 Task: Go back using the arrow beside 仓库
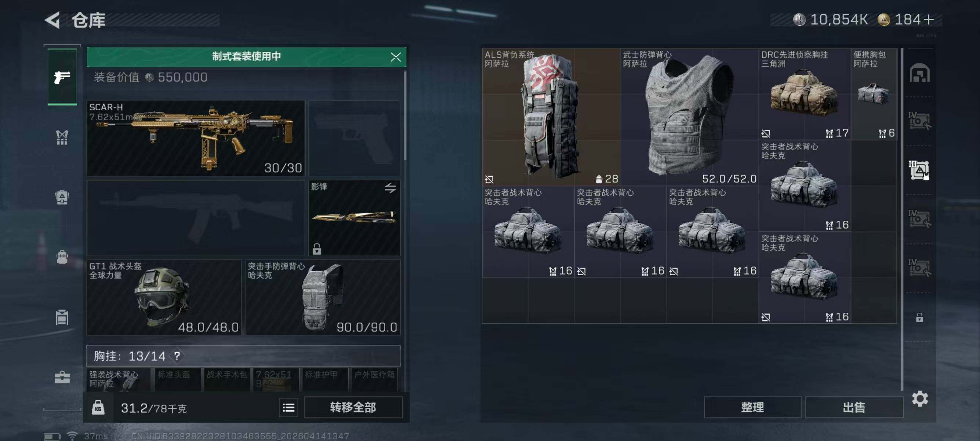pyautogui.click(x=52, y=20)
